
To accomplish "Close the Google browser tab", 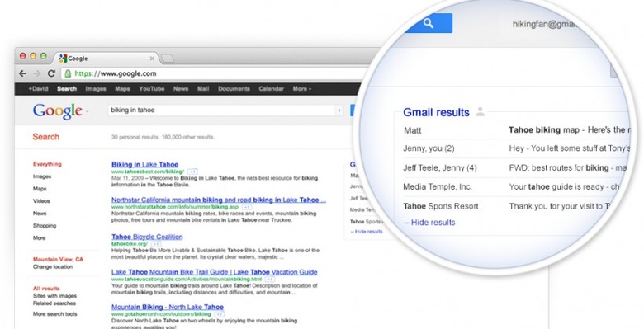I will tap(152, 59).
